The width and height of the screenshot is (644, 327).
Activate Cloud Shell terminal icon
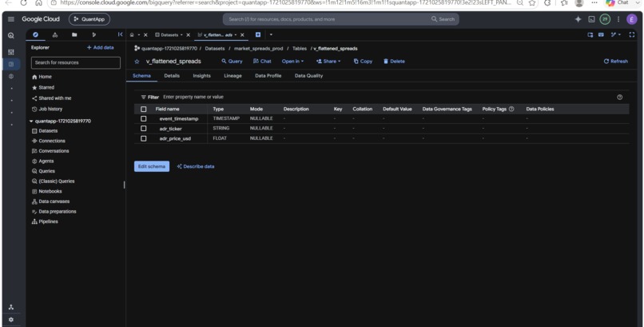pyautogui.click(x=591, y=19)
